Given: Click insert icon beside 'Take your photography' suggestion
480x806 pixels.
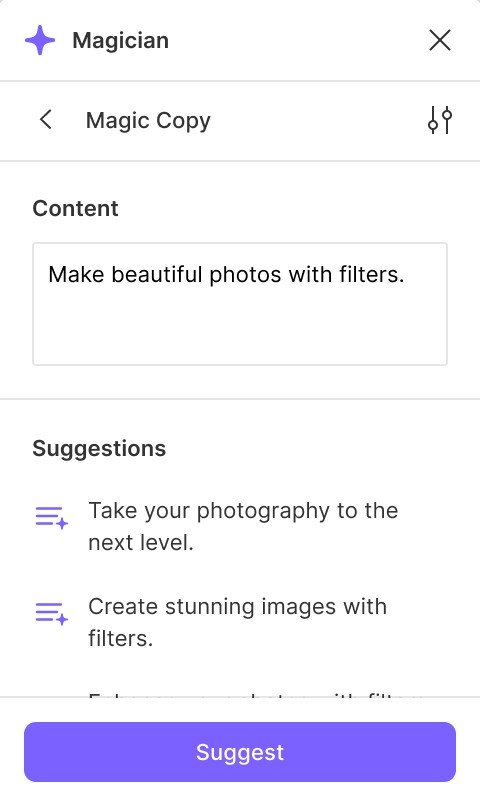Looking at the screenshot, I should 51,517.
